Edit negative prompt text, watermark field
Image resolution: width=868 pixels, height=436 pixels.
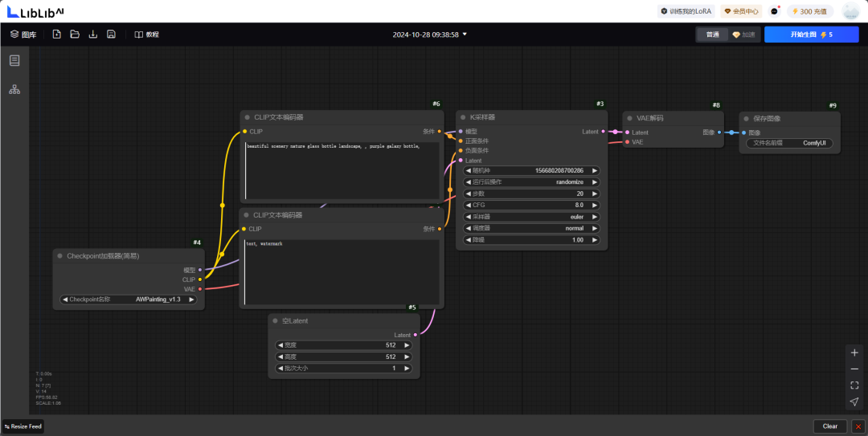tap(342, 271)
